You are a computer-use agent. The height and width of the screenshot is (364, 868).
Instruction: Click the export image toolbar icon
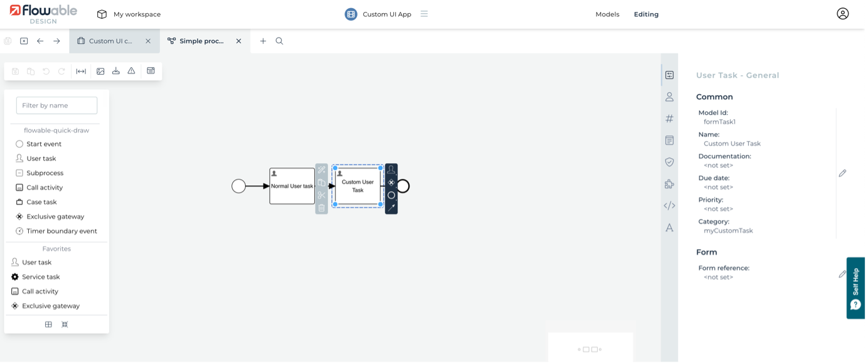100,71
